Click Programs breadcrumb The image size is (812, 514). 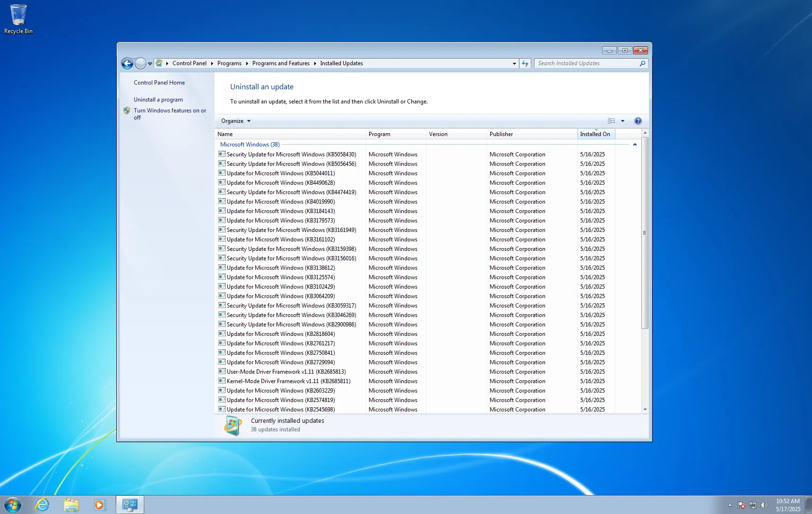point(229,63)
